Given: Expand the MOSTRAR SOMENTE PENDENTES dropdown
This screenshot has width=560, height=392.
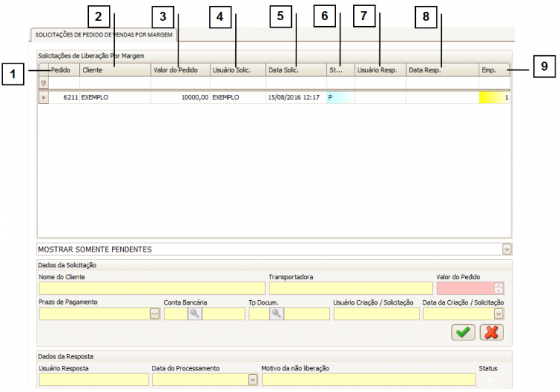Looking at the screenshot, I should point(506,249).
